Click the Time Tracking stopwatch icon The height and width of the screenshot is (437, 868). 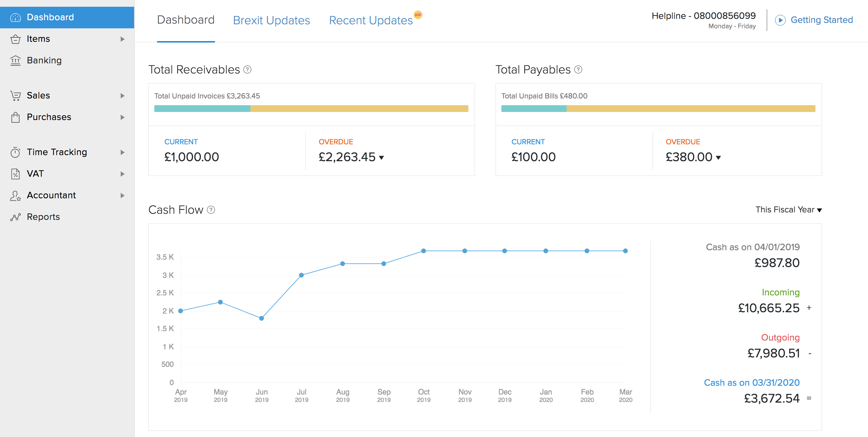click(15, 152)
